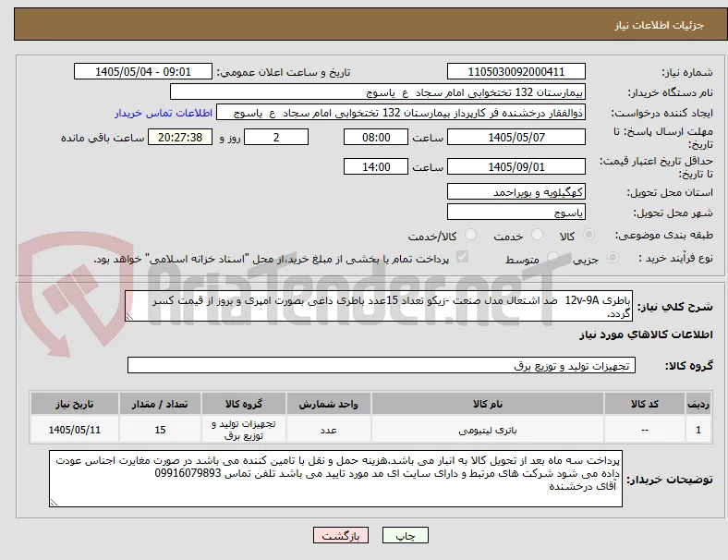The height and width of the screenshot is (560, 728).
Task: Click the کد کالا column header
Action: [x=645, y=404]
